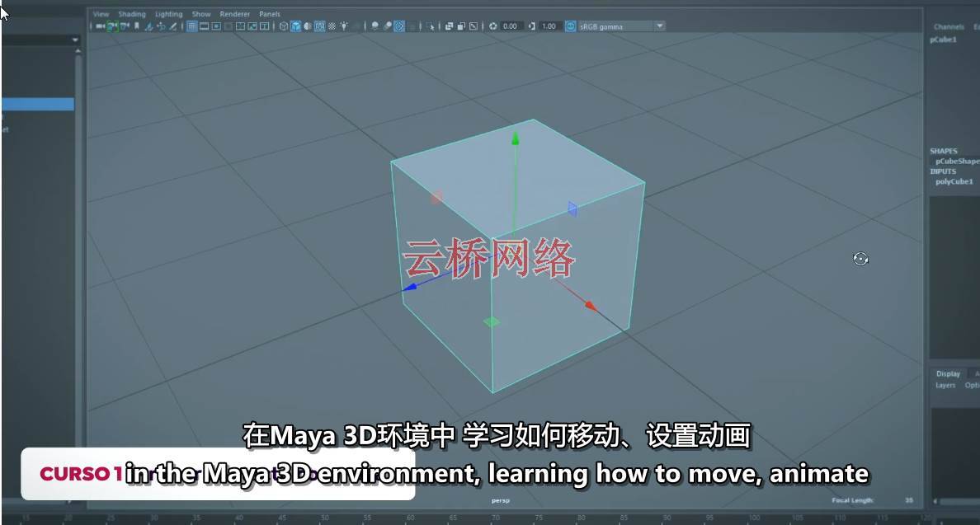The width and height of the screenshot is (980, 525).
Task: Open the Shading menu
Action: pos(130,14)
